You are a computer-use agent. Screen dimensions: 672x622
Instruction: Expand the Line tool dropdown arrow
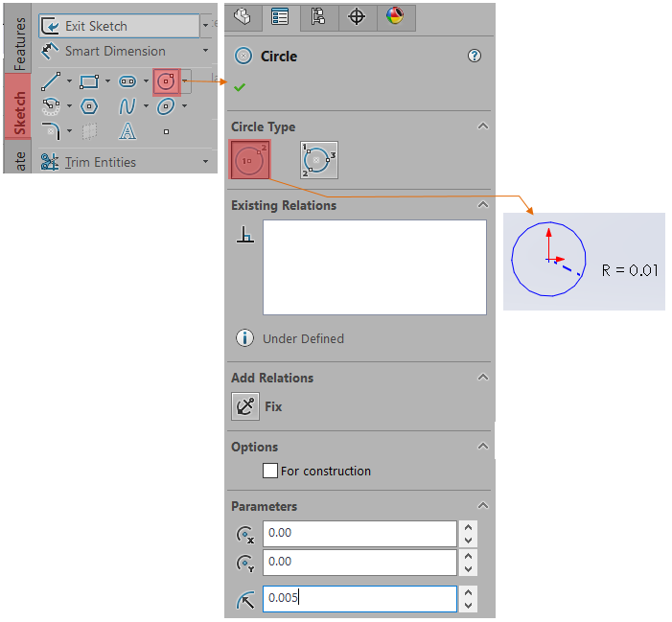point(69,81)
